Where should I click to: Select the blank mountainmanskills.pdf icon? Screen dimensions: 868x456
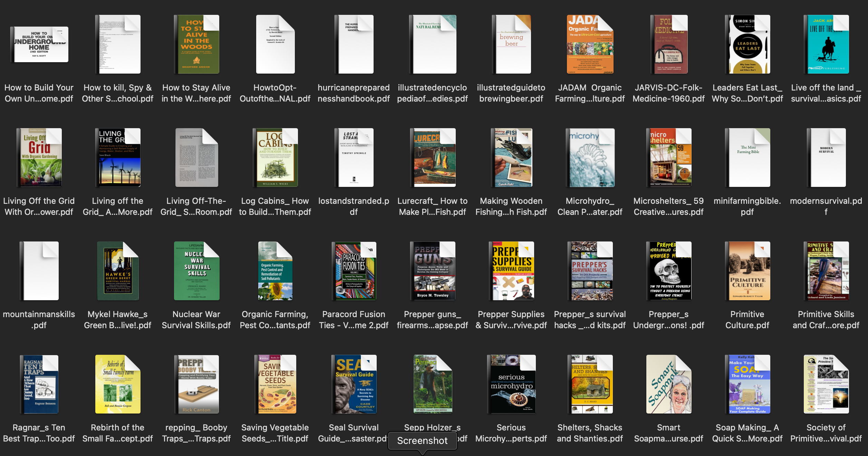39,271
